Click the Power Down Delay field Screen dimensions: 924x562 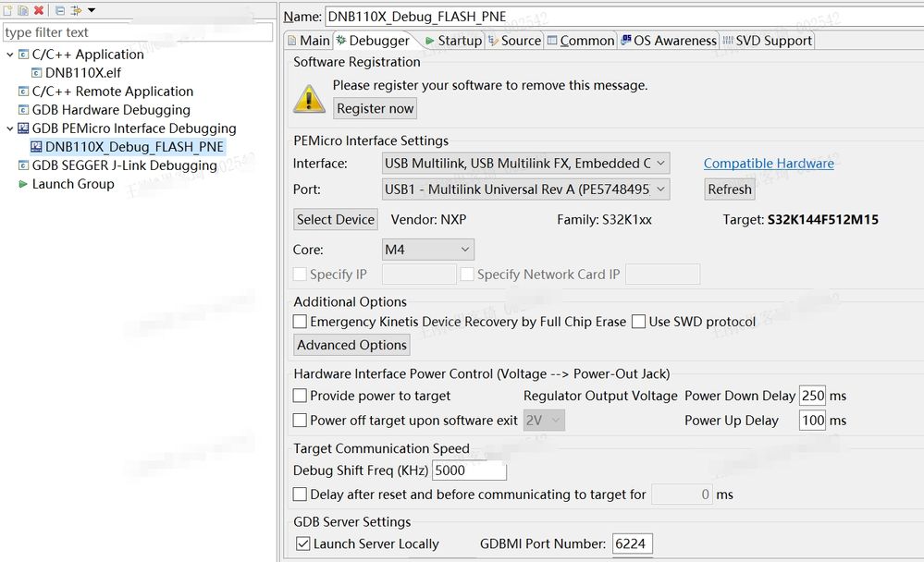click(813, 396)
